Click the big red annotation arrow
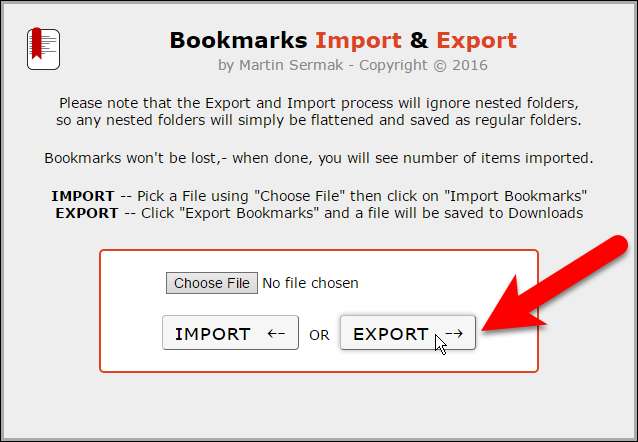 [x=553, y=285]
